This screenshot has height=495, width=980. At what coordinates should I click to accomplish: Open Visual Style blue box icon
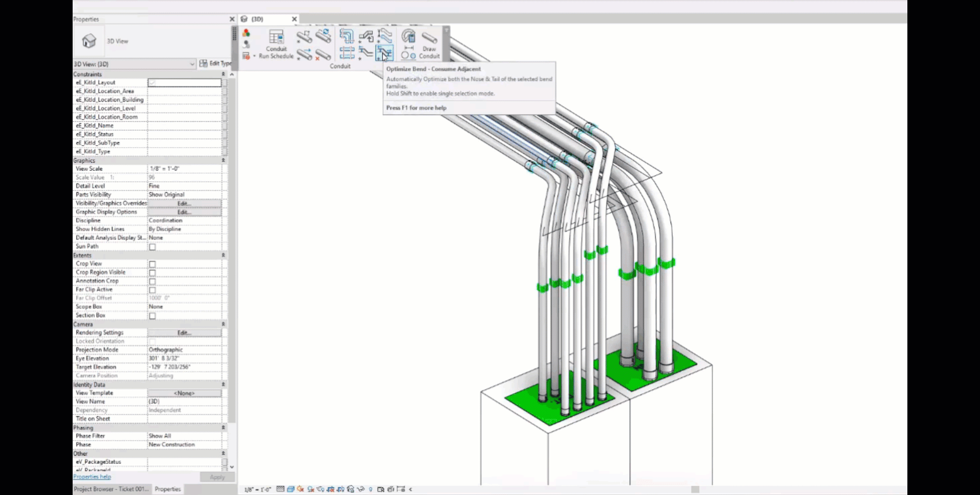(291, 489)
